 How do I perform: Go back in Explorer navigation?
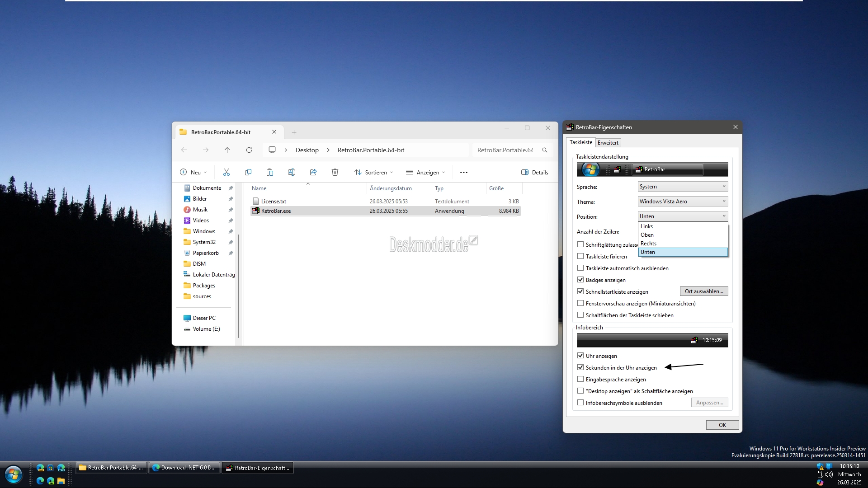click(184, 150)
